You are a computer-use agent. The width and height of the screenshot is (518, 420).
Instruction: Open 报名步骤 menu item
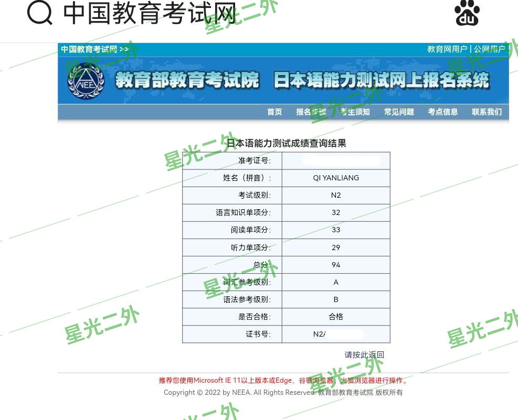(x=311, y=112)
